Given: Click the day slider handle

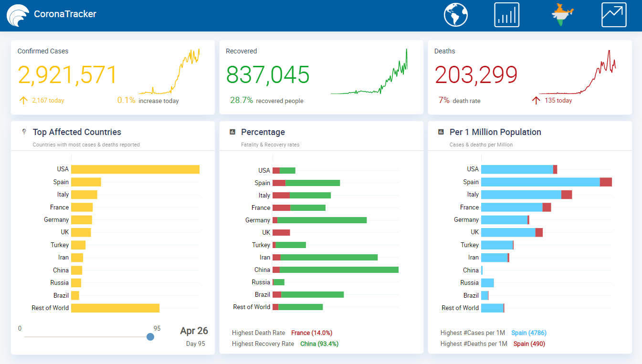Looking at the screenshot, I should coord(150,337).
